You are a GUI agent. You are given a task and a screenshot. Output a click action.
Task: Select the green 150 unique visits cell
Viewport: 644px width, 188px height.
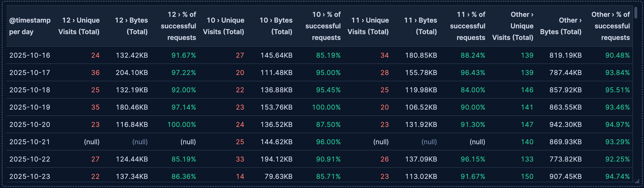coord(527,176)
